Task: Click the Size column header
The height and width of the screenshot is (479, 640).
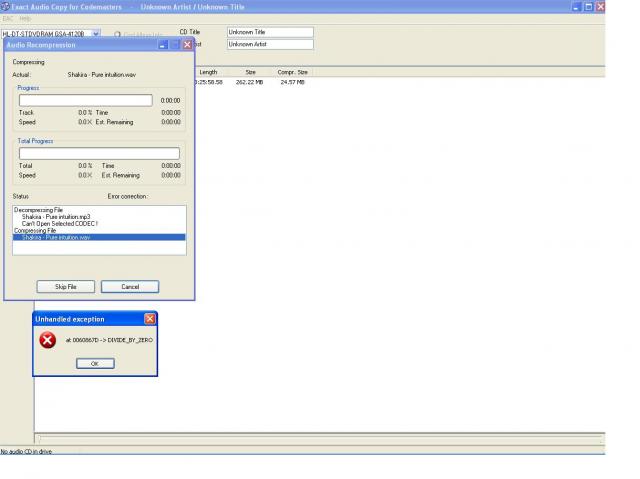Action: 251,72
